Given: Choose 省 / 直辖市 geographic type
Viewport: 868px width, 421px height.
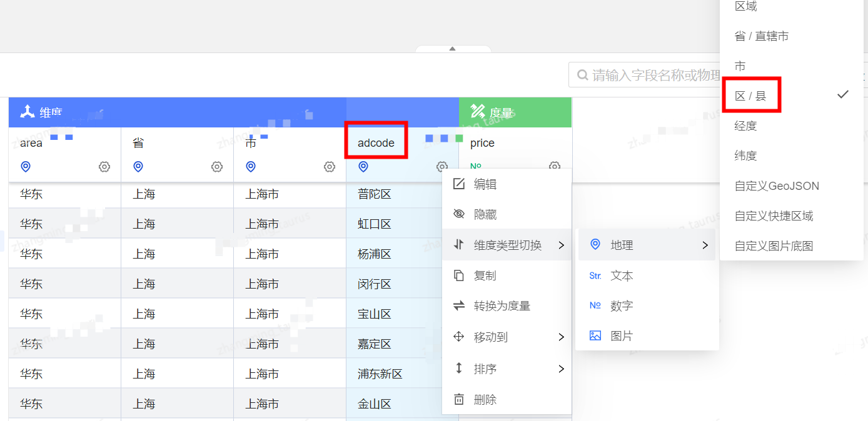Looking at the screenshot, I should pos(761,36).
